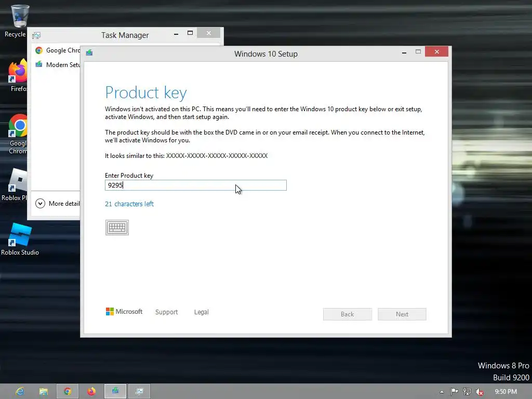
Task: Open the Legal link
Action: coord(201,312)
